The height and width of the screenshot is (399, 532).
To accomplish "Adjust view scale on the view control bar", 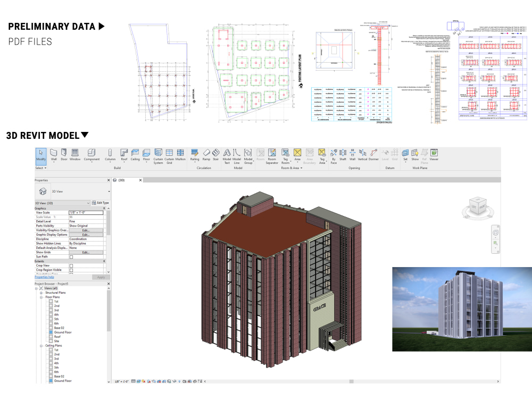I will (x=121, y=381).
